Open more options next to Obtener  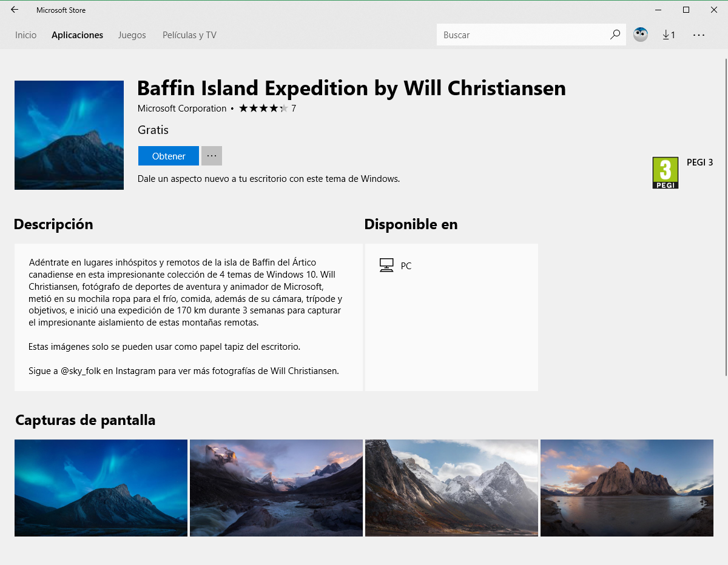coord(212,156)
